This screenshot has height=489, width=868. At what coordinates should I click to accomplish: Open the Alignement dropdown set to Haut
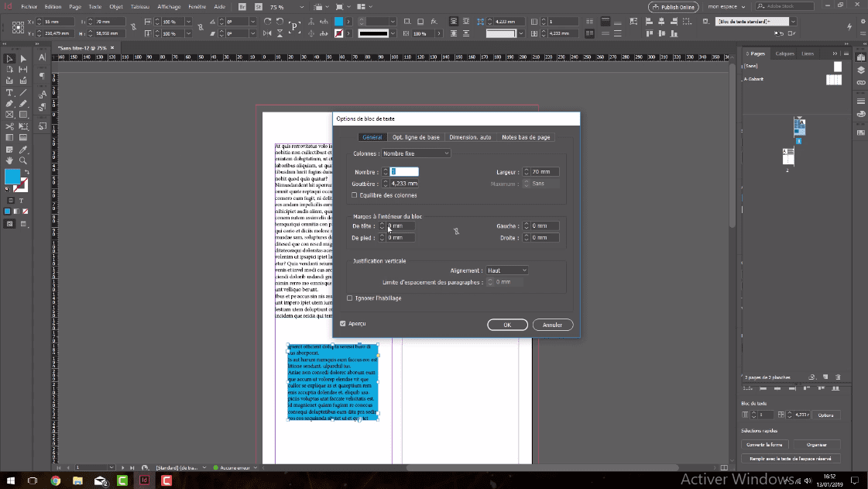point(506,270)
